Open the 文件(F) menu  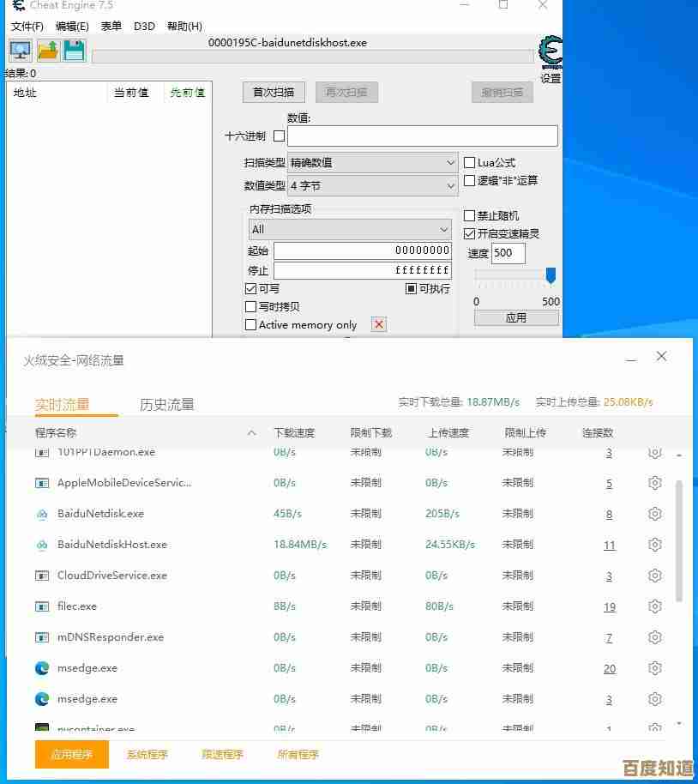point(27,27)
